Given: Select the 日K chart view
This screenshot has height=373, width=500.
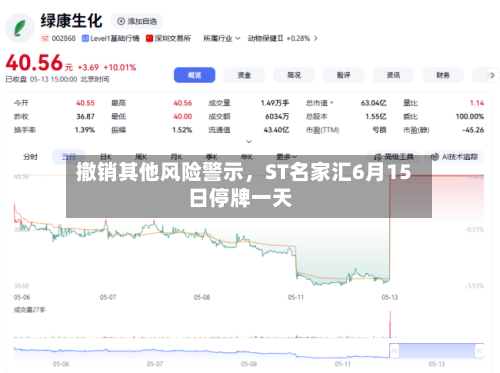Looking at the screenshot, I should [x=106, y=157].
